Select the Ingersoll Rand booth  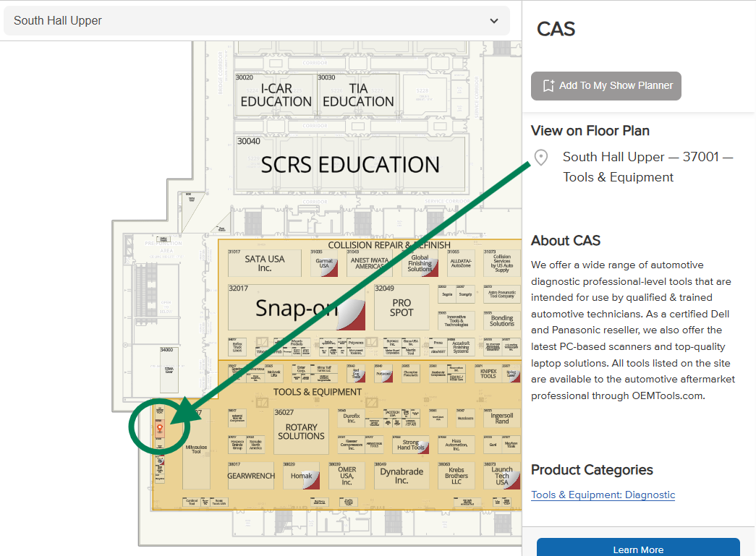coord(502,418)
